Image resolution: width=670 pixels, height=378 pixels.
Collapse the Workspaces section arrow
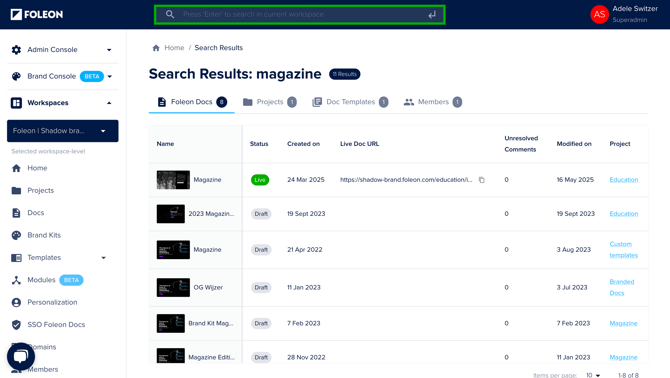coord(109,103)
